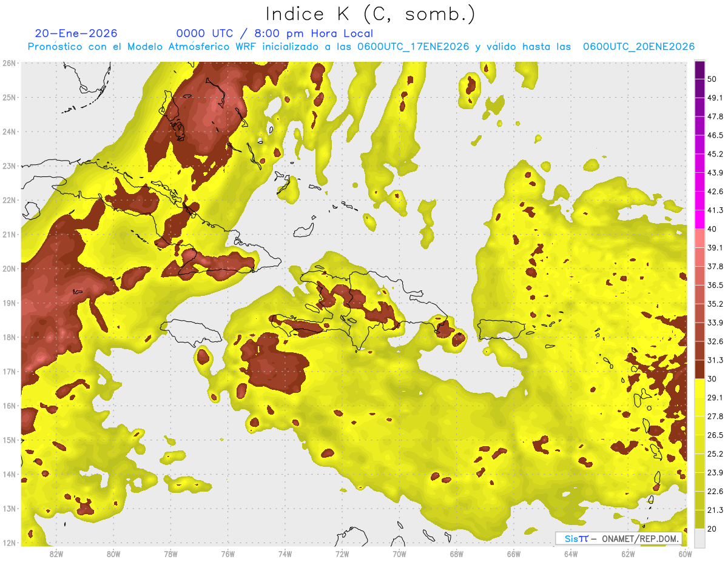This screenshot has width=728, height=562.
Task: Click the longitude label '70W'
Action: (x=399, y=554)
